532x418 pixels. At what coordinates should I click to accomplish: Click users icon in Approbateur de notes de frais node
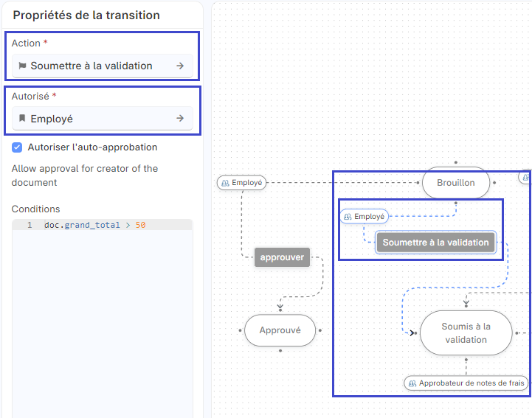[x=412, y=383]
